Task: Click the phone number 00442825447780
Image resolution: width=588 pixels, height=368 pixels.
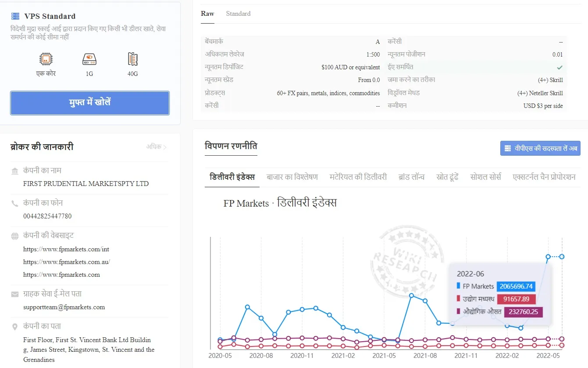Action: 47,216
